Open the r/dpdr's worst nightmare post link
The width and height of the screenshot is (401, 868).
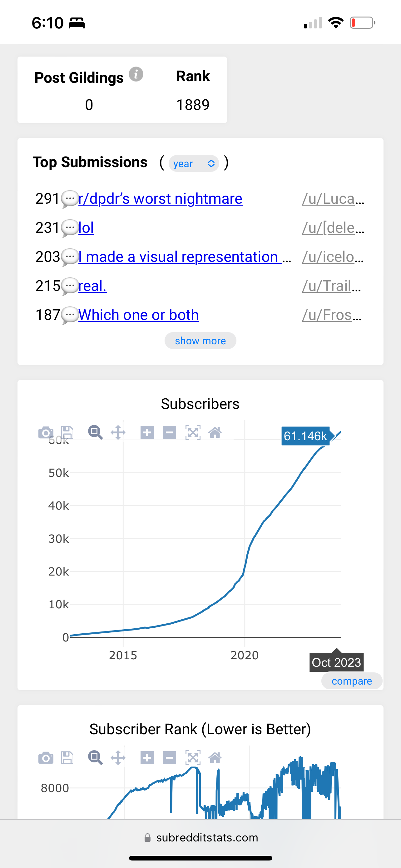(160, 198)
